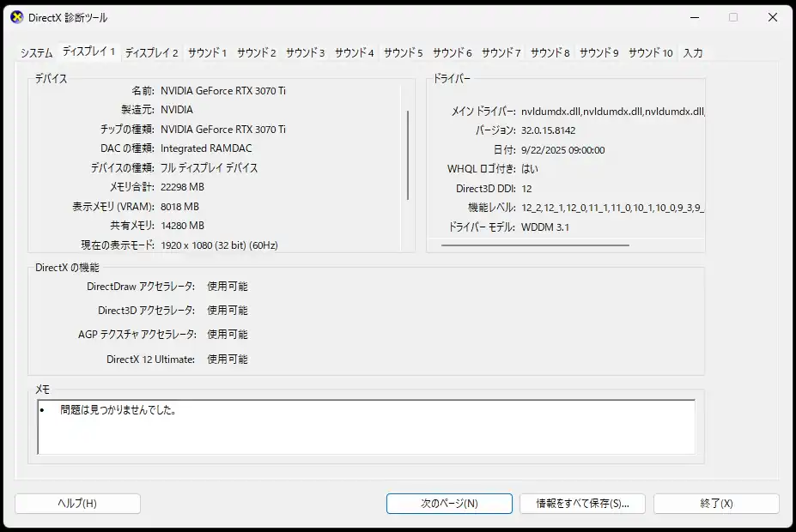Screen dimensions: 796x532
Task: Go to the サウンド 2 tab
Action: pos(256,53)
